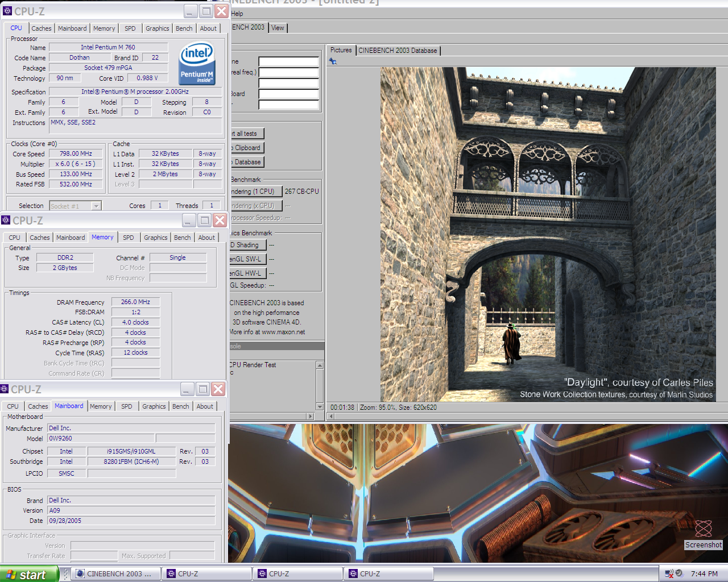This screenshot has height=582, width=728.
Task: Click the BIOS date 09/28/2005 value
Action: (x=131, y=521)
